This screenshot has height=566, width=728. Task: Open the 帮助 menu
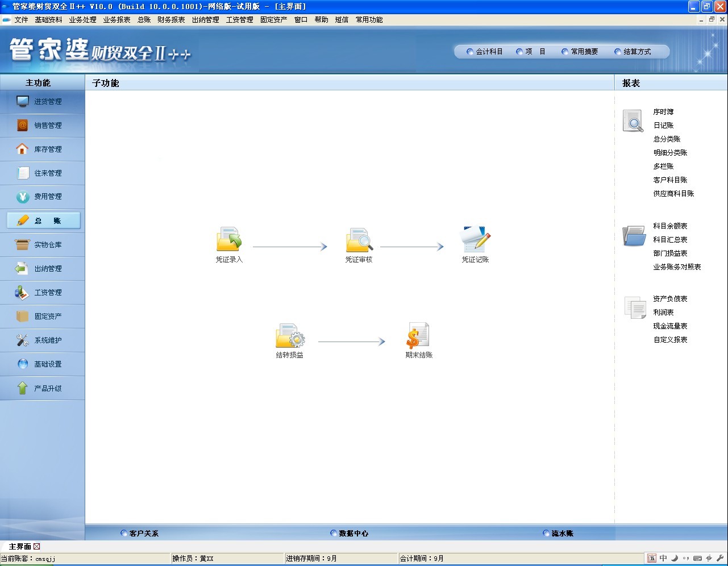click(322, 20)
